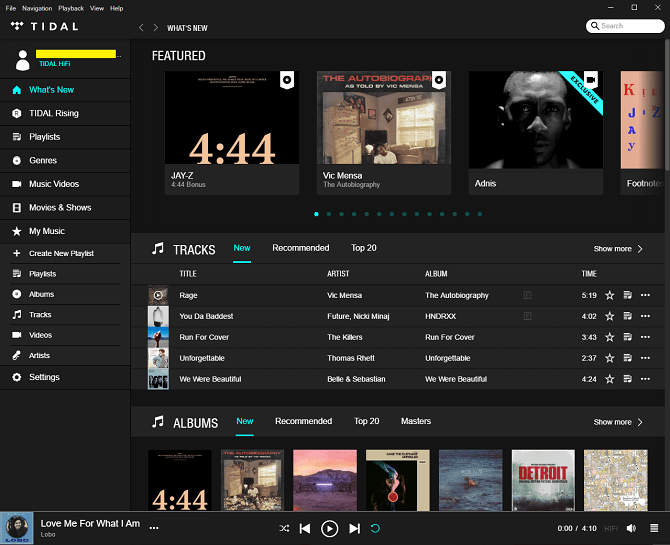Open JAY-Z 4:44 Bonus featured card
This screenshot has height=545, width=670.
[232, 133]
